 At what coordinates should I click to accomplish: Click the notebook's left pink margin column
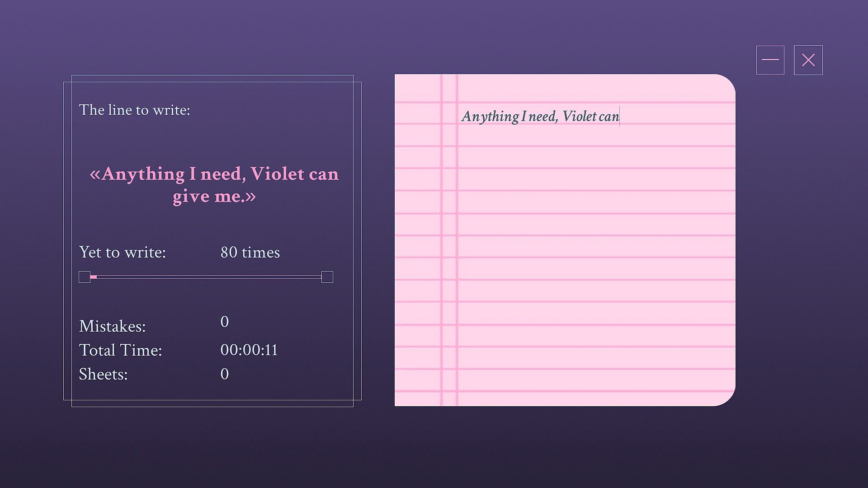[x=449, y=239]
